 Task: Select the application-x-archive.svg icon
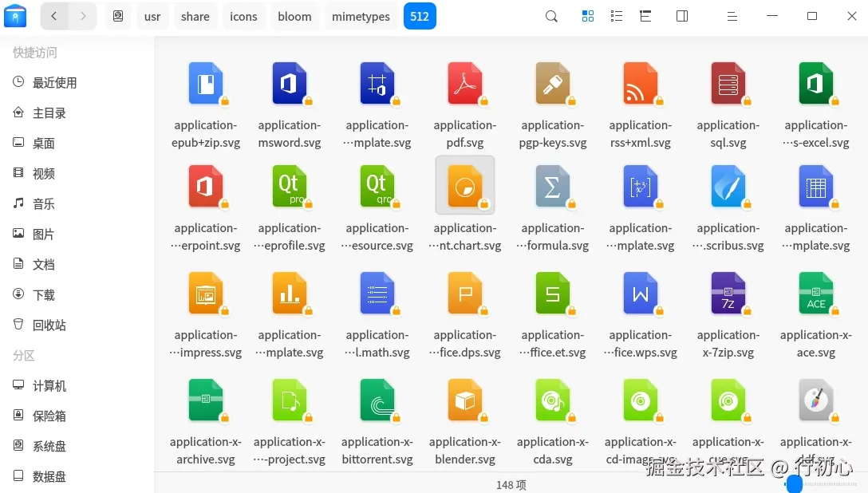206,400
